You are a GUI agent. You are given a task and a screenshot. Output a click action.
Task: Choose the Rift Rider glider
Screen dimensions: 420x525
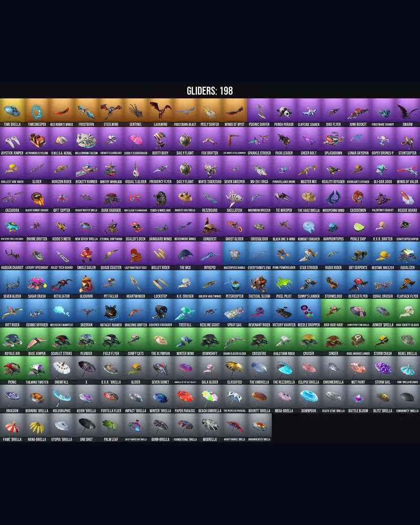coord(13,313)
